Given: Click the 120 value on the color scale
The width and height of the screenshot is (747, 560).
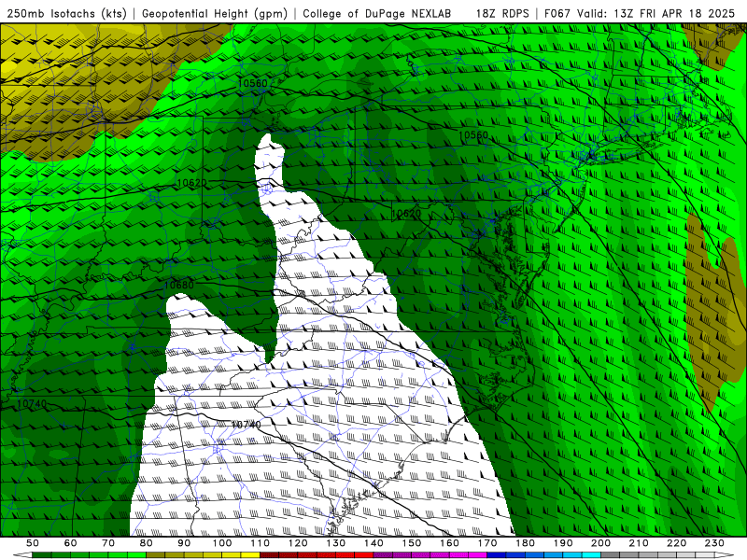Looking at the screenshot, I should point(298,543).
